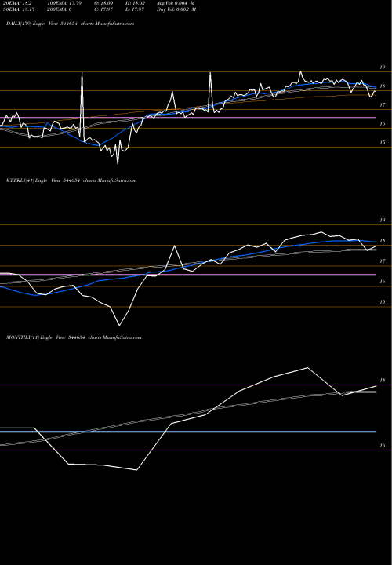Image resolution: width=392 pixels, height=565 pixels.
Task: Click the 19 axis label on daily chart
Action: tap(383, 67)
